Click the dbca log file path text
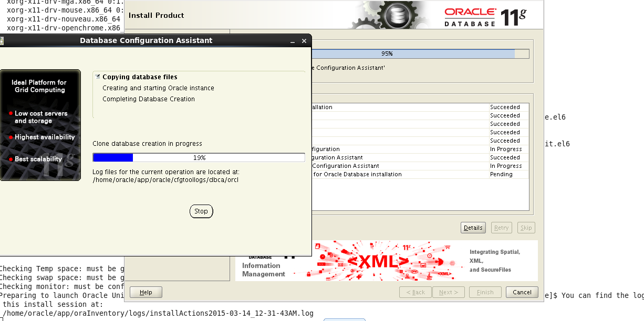Screen dimensions: 644x321 165,180
